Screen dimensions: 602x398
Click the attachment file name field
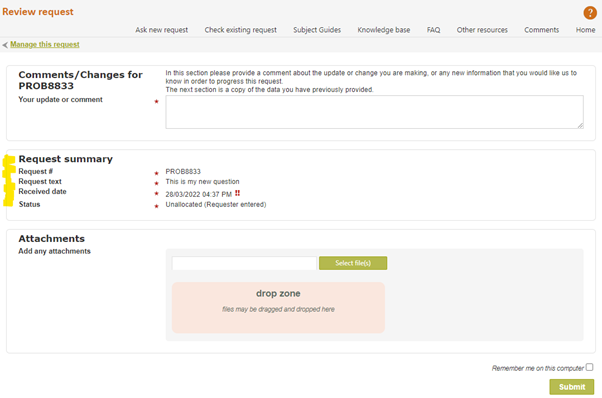[244, 263]
